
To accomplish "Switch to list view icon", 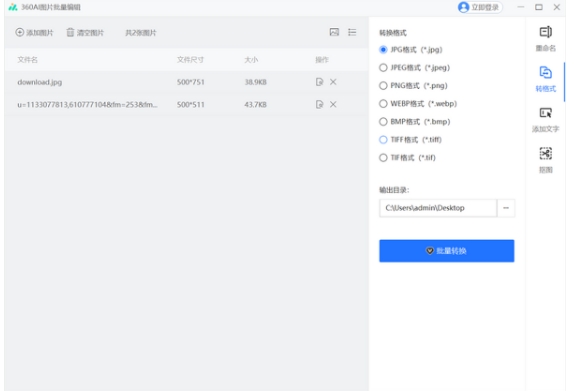I will [352, 32].
